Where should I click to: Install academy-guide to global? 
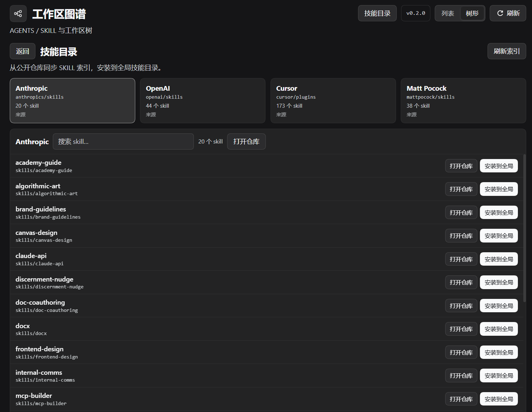click(499, 166)
